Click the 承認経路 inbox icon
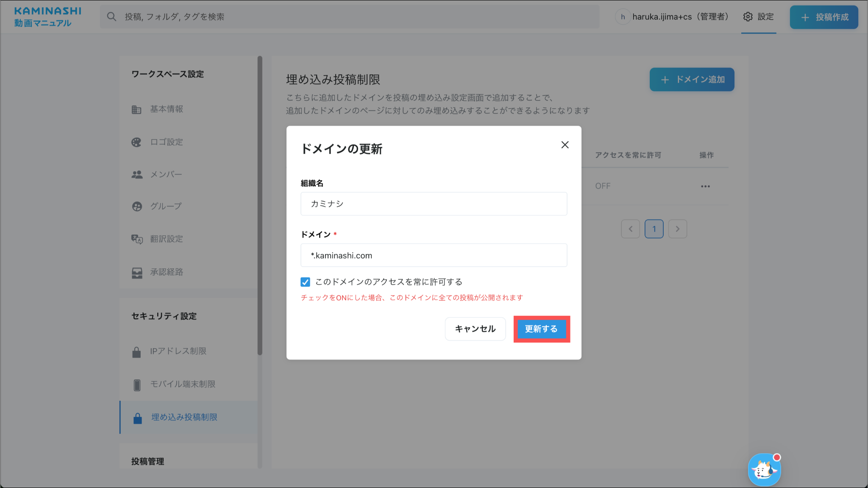 pyautogui.click(x=136, y=273)
